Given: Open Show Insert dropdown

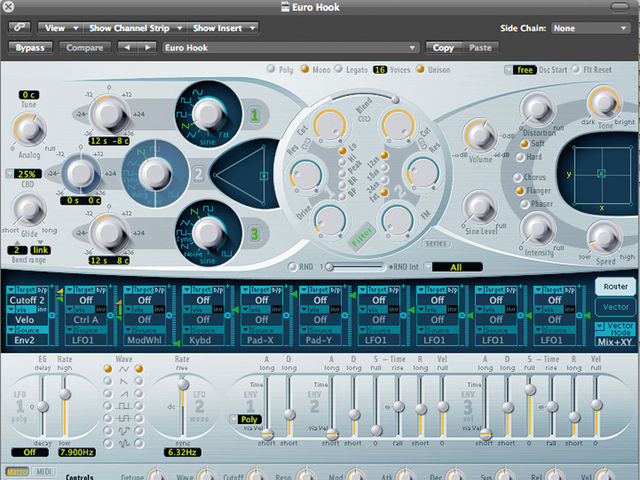Looking at the screenshot, I should 223,28.
